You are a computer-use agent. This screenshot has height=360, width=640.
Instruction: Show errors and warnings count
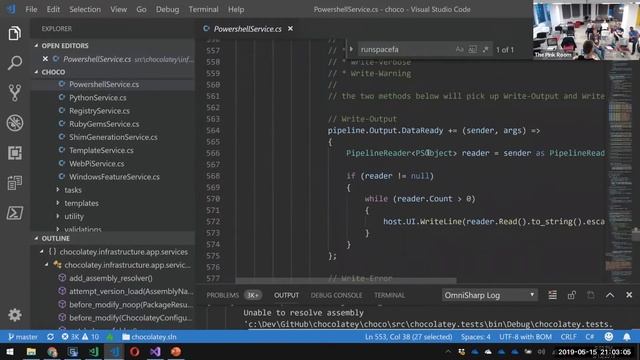pyautogui.click(x=80, y=337)
